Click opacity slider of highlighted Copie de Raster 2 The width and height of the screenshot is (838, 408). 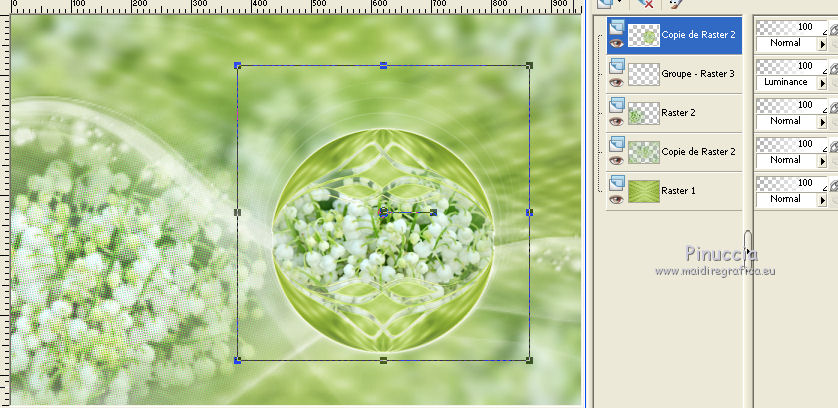pos(792,27)
